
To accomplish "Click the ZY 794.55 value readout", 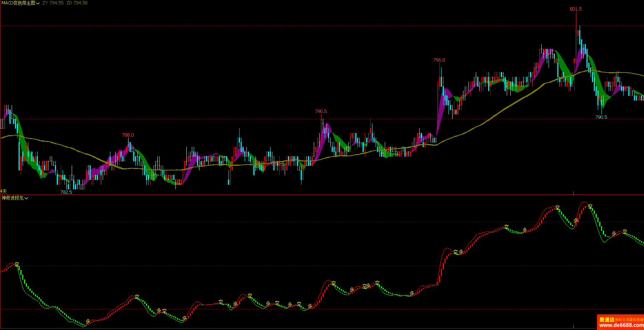I will pos(53,3).
